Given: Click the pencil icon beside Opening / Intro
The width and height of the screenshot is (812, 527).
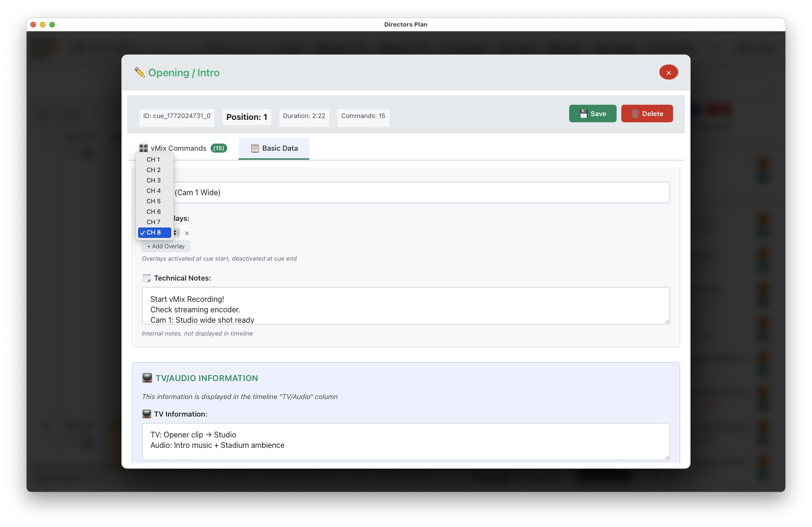Looking at the screenshot, I should [x=139, y=72].
